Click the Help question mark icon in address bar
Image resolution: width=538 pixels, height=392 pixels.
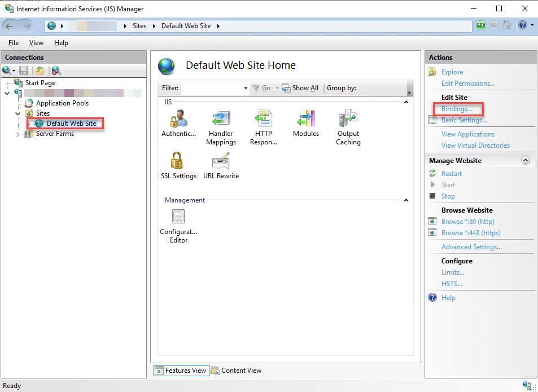[522, 25]
